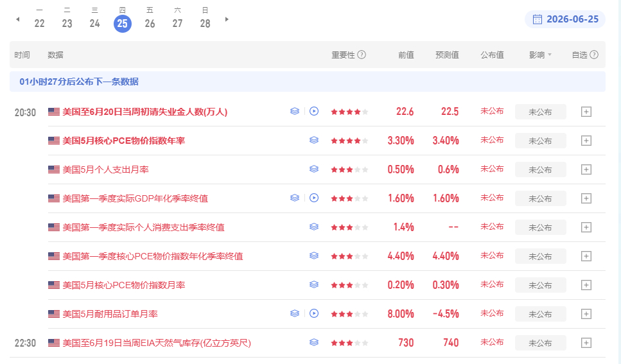Open layers icon for 5月耐用品订单月率

pyautogui.click(x=294, y=314)
